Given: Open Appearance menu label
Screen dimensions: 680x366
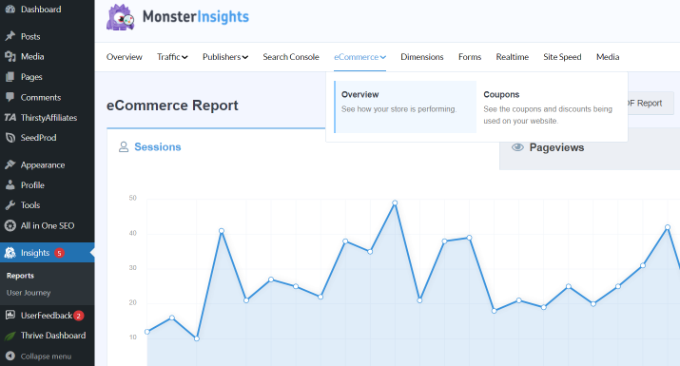Looking at the screenshot, I should (x=43, y=165).
